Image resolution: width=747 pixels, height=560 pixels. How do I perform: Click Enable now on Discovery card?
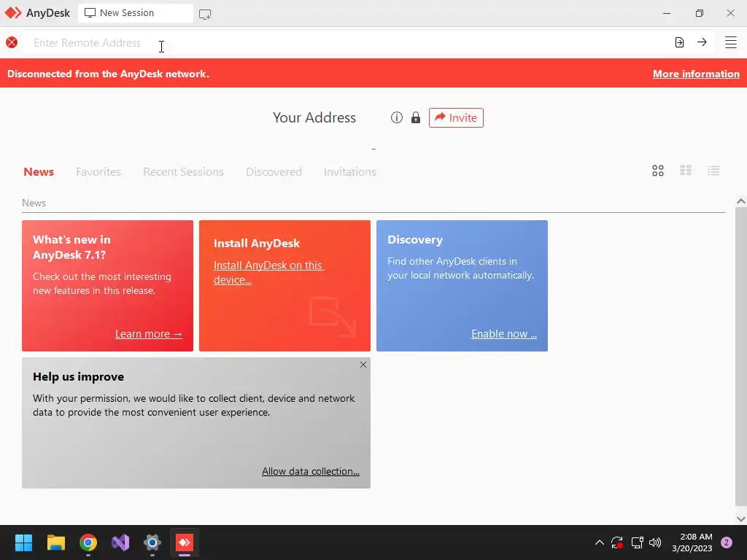504,334
